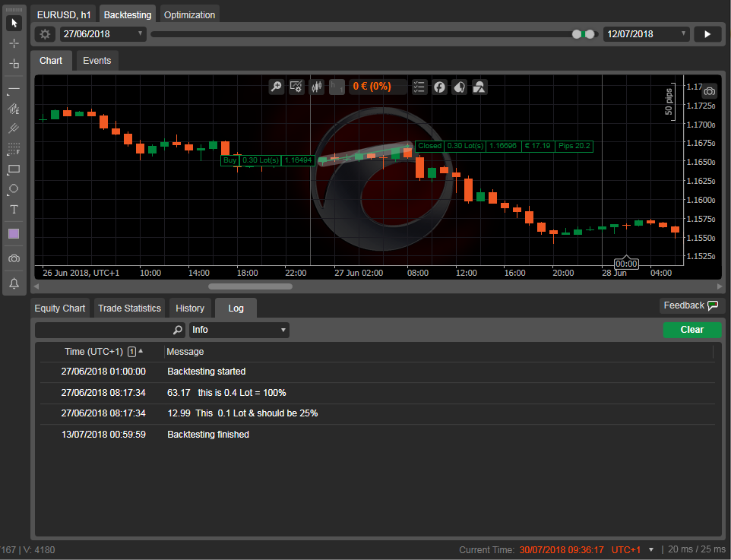The width and height of the screenshot is (731, 560).
Task: Pick the Andrews pitchfork tool
Action: [x=14, y=128]
